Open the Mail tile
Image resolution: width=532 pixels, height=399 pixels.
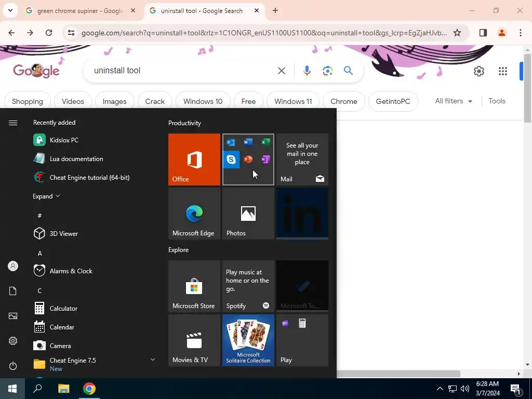click(x=302, y=159)
